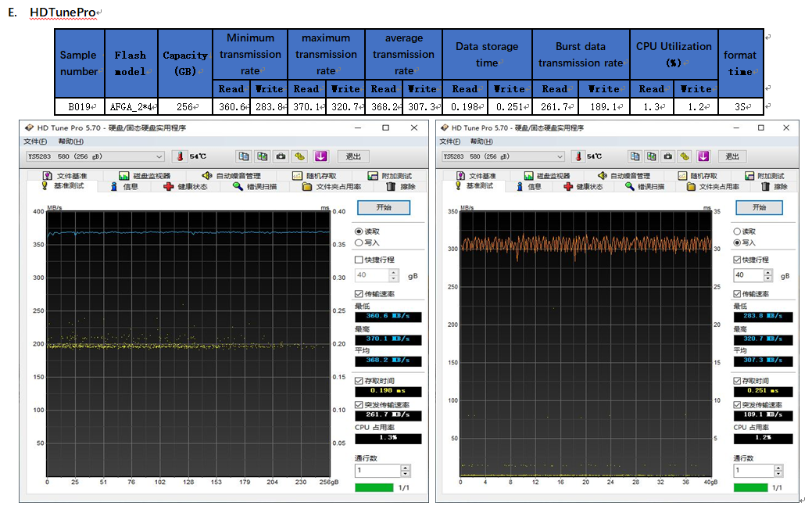812x513 pixels.
Task: Toggle 存取时间 checkbox in right window
Action: click(x=737, y=381)
